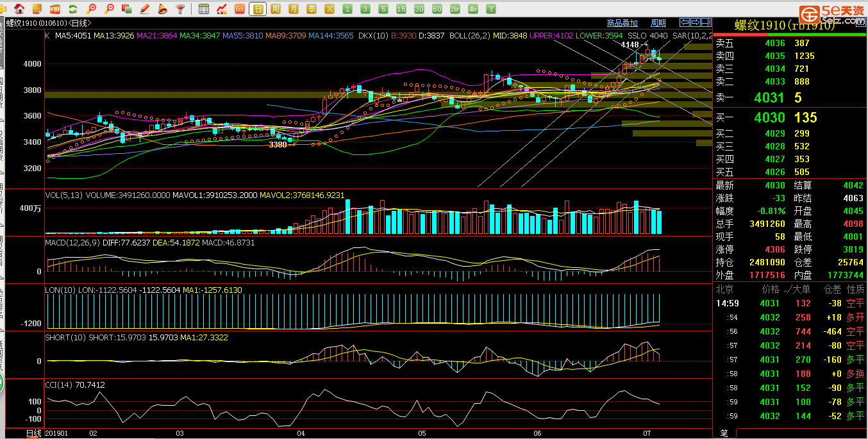The height and width of the screenshot is (439, 868).
Task: Click the 3380 low price marker on chart
Action: point(278,145)
